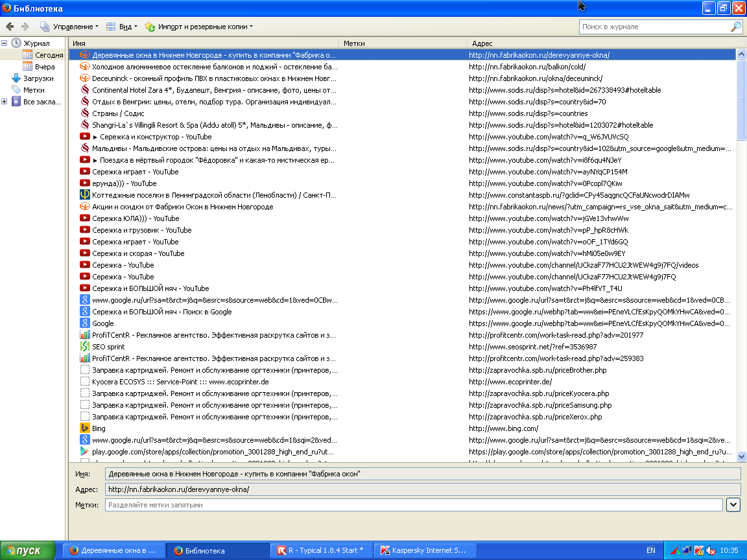
Task: Sort by the Адрес column header
Action: coord(606,43)
